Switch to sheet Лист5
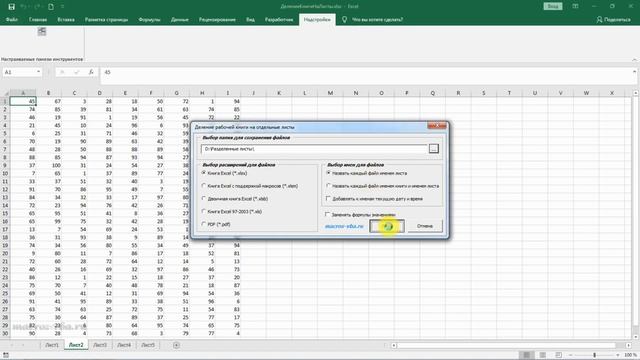The height and width of the screenshot is (360, 640). pos(148,345)
